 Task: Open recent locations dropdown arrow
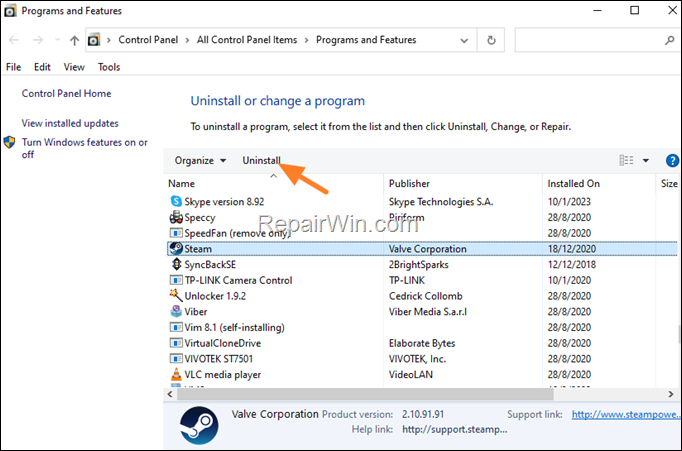[x=57, y=40]
